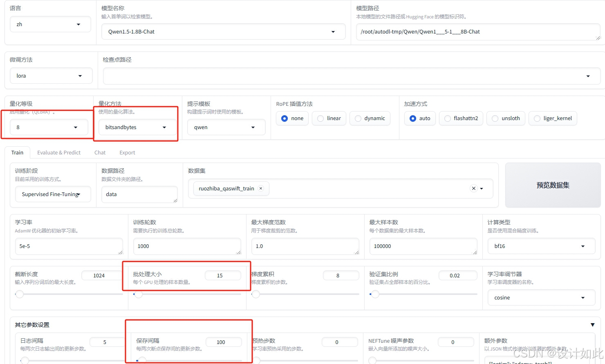Enable unsloth acceleration
This screenshot has width=605, height=364.
(x=506, y=118)
